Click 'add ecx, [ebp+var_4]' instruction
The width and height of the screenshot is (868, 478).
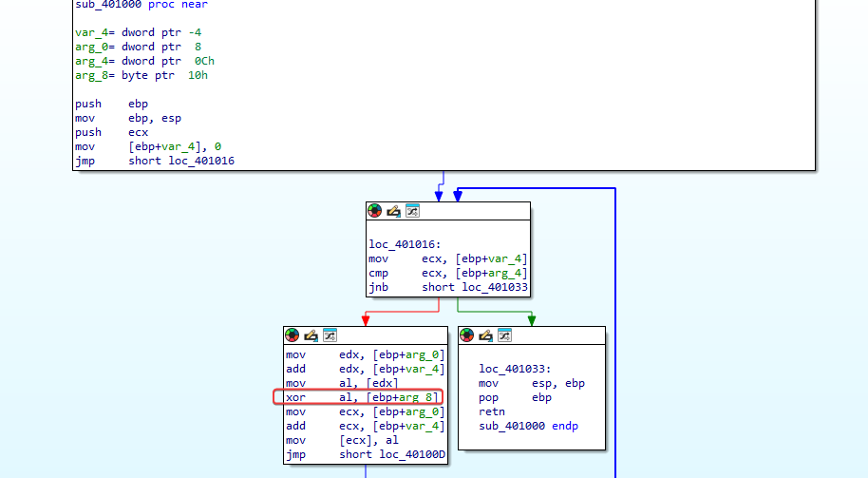(366, 426)
